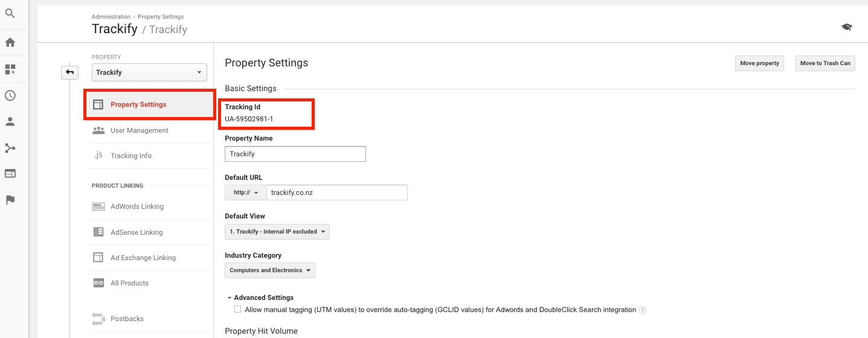Click the AdSense Linking icon
868x338 pixels.
click(98, 232)
